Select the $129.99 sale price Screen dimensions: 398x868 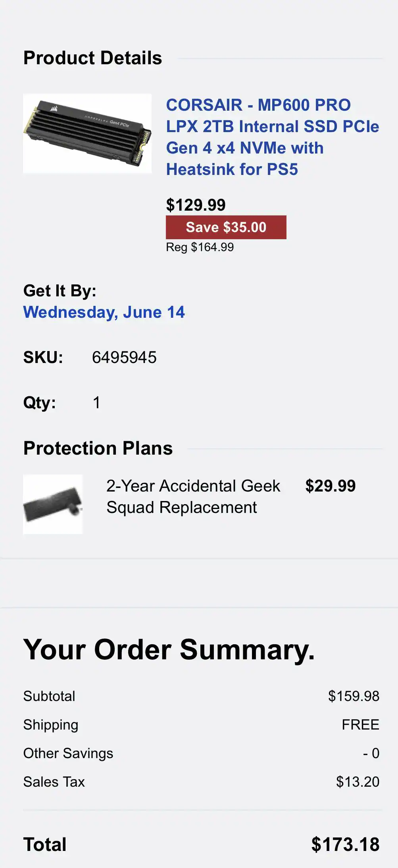(196, 205)
